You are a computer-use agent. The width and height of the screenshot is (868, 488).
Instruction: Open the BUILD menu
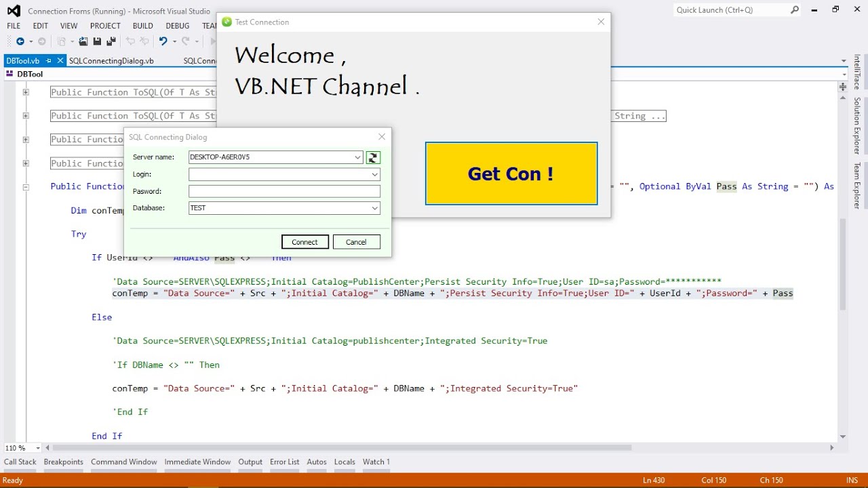click(x=143, y=26)
